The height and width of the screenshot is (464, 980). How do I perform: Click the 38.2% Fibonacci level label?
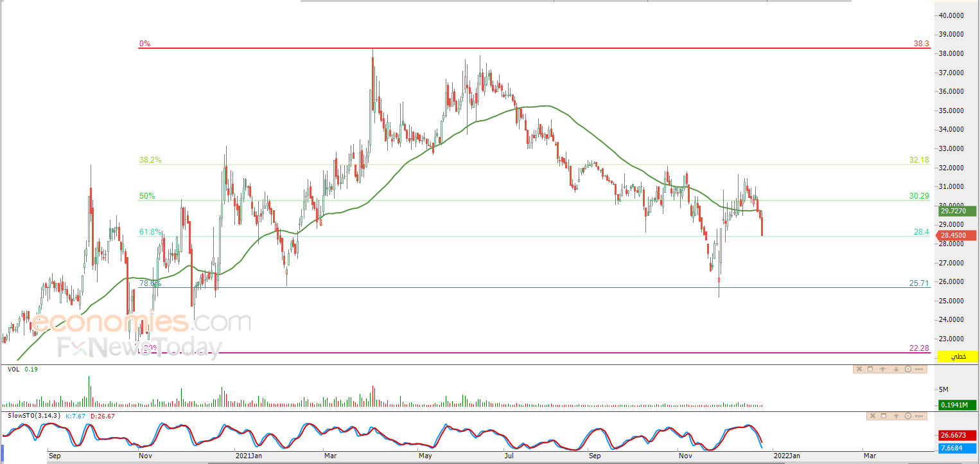click(149, 160)
